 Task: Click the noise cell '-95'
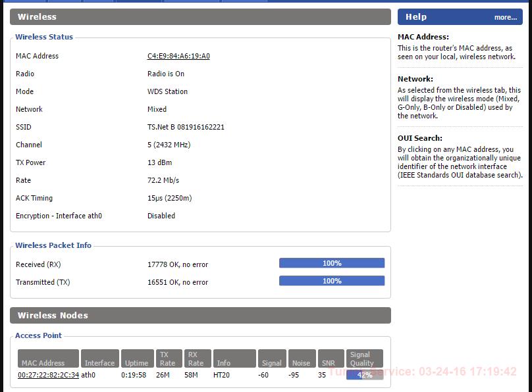[x=294, y=375]
